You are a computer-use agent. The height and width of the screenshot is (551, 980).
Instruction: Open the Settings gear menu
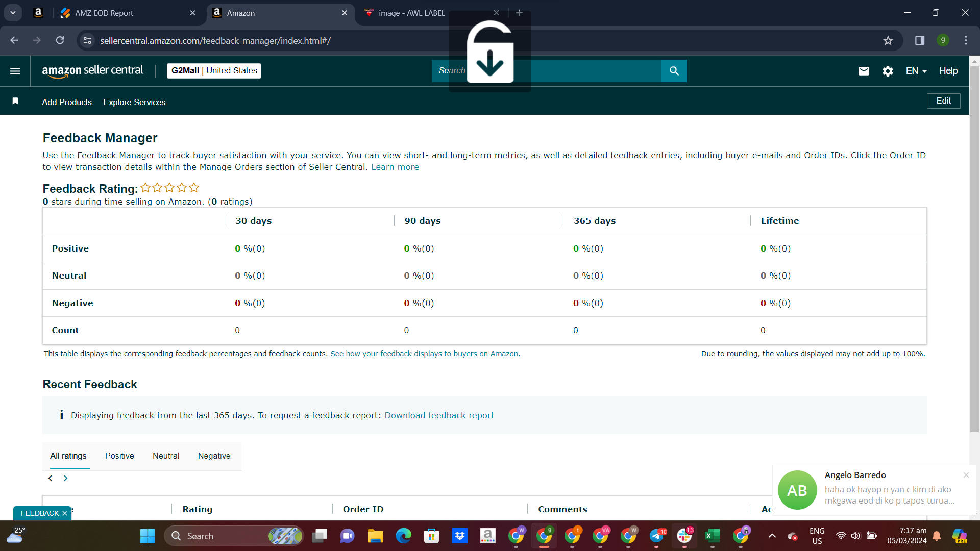(888, 71)
